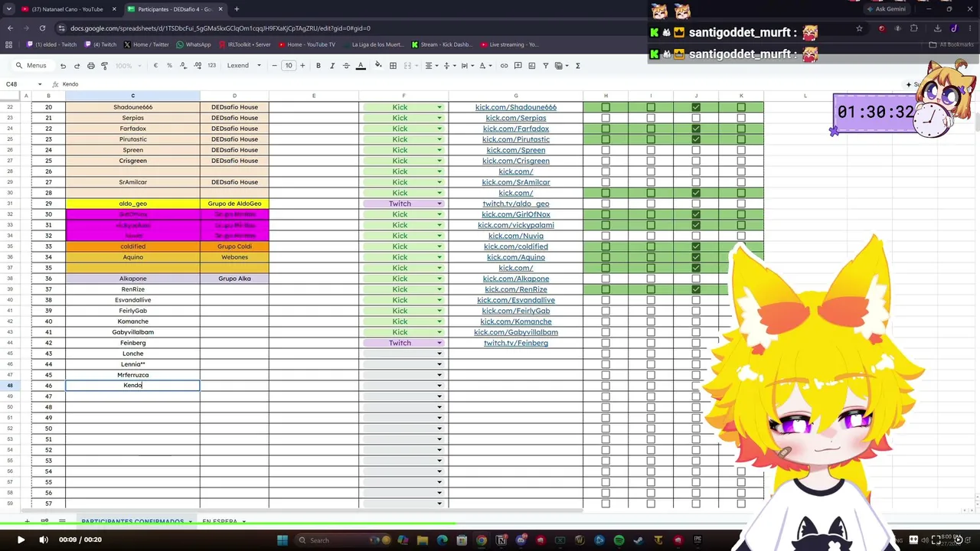The height and width of the screenshot is (551, 980).
Task: Open Spotify from the Windows taskbar
Action: (x=619, y=540)
